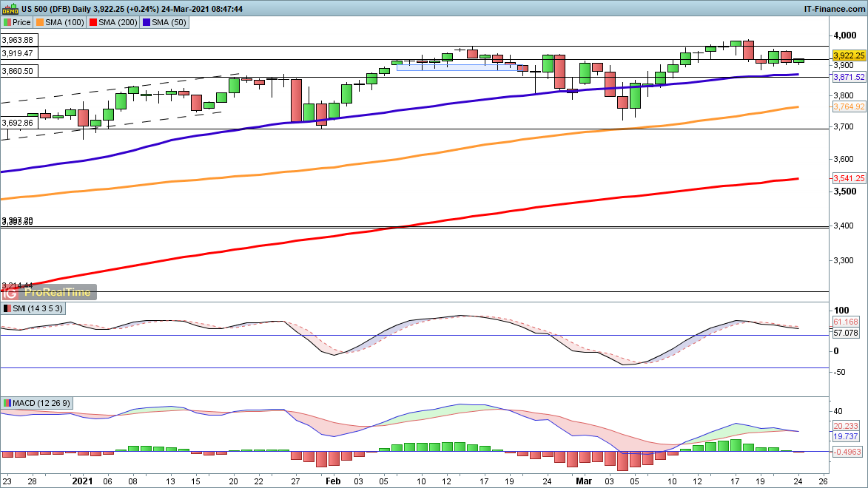Click the 3,963.88 horizontal level label

coord(18,40)
